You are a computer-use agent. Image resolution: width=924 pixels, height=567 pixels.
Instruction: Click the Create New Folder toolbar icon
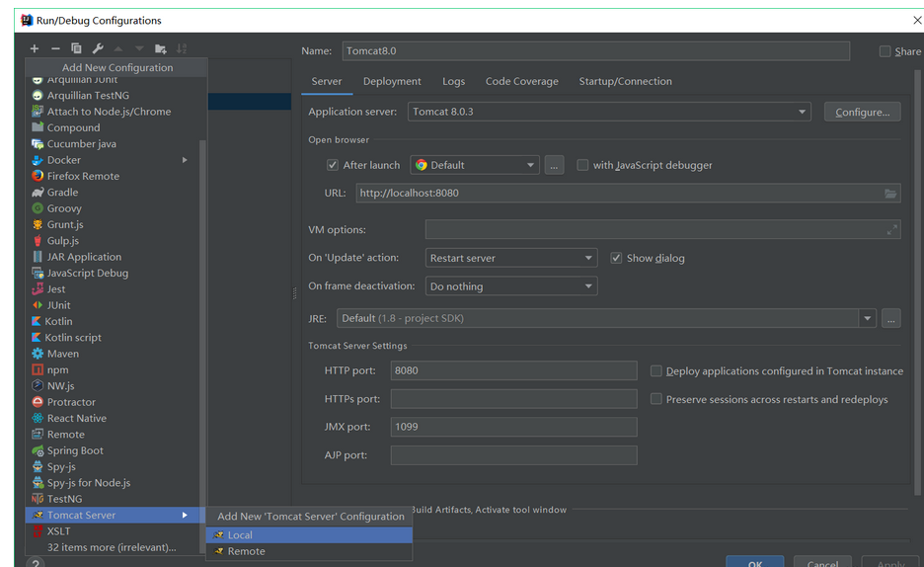pos(160,49)
